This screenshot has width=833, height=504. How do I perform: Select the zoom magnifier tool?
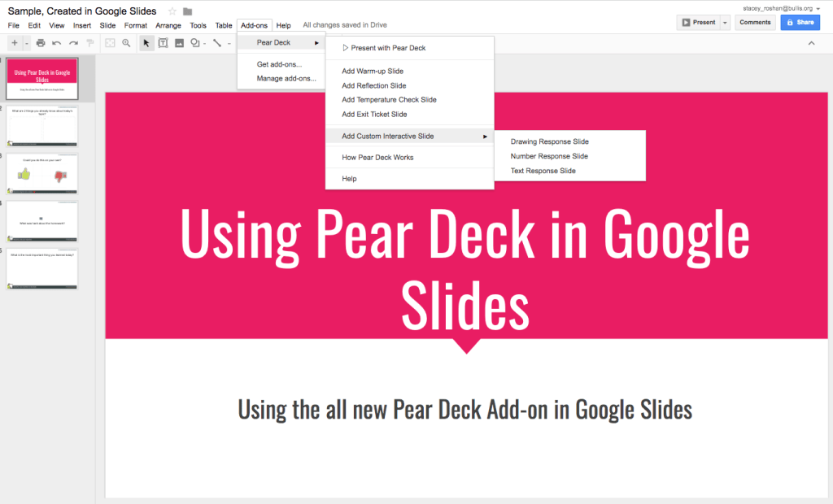(x=126, y=43)
